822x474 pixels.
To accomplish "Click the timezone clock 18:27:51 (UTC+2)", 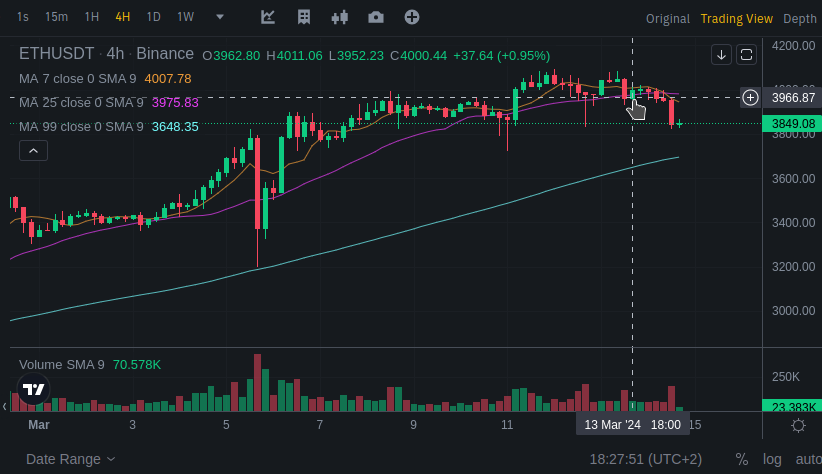I will tap(645, 459).
